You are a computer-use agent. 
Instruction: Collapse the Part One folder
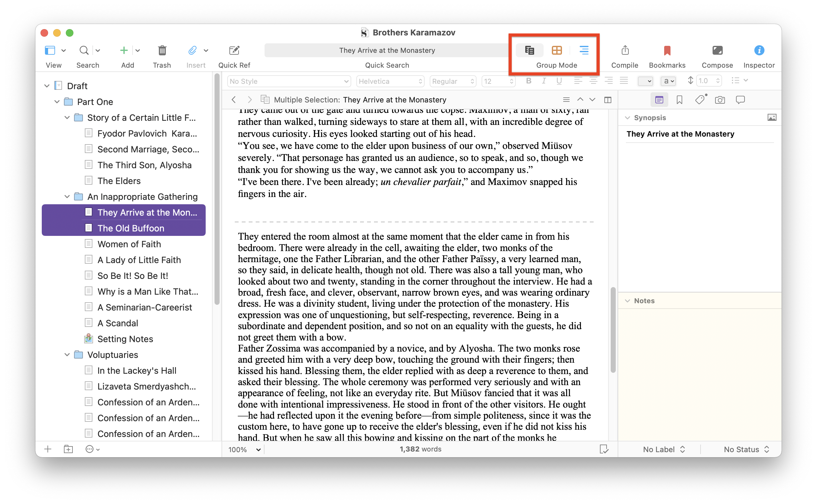point(57,102)
